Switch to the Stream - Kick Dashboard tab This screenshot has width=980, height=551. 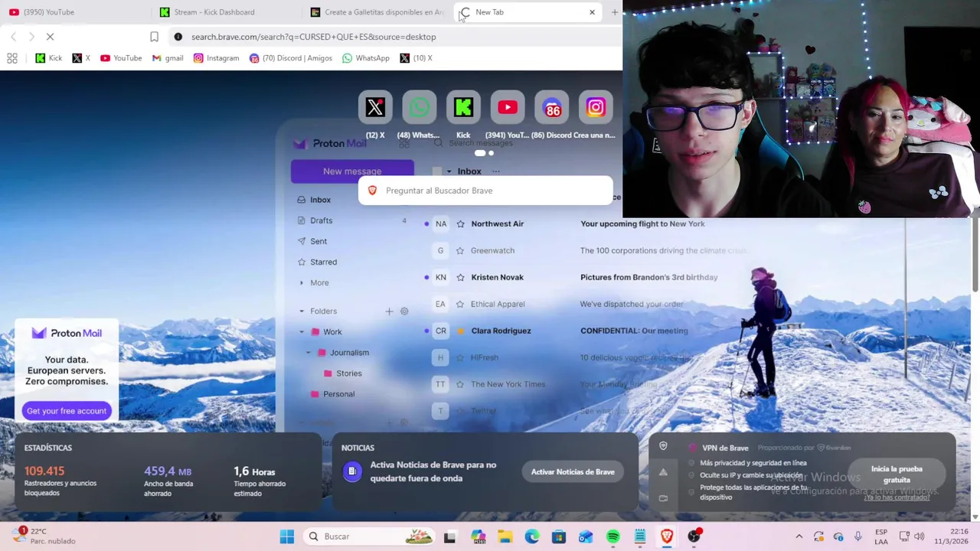[x=228, y=12]
